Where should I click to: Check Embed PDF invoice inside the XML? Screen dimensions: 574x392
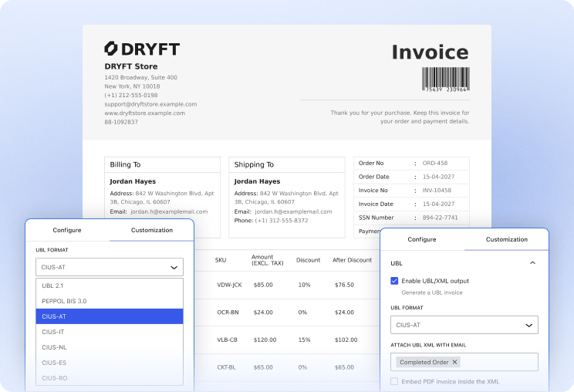pyautogui.click(x=394, y=381)
